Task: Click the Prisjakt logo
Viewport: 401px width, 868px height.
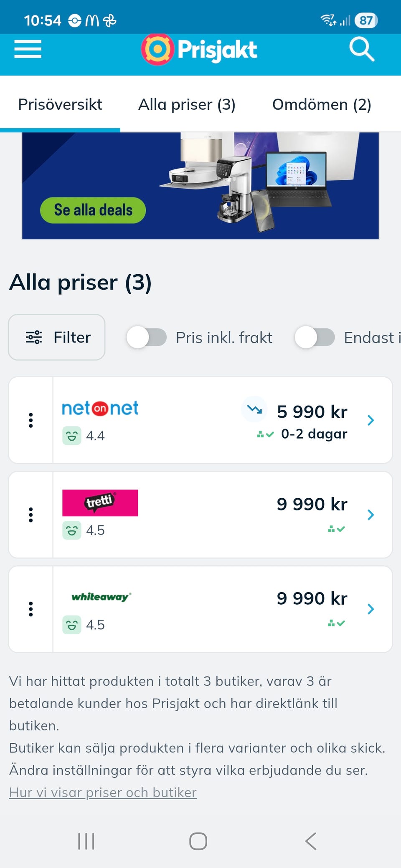Action: (199, 50)
